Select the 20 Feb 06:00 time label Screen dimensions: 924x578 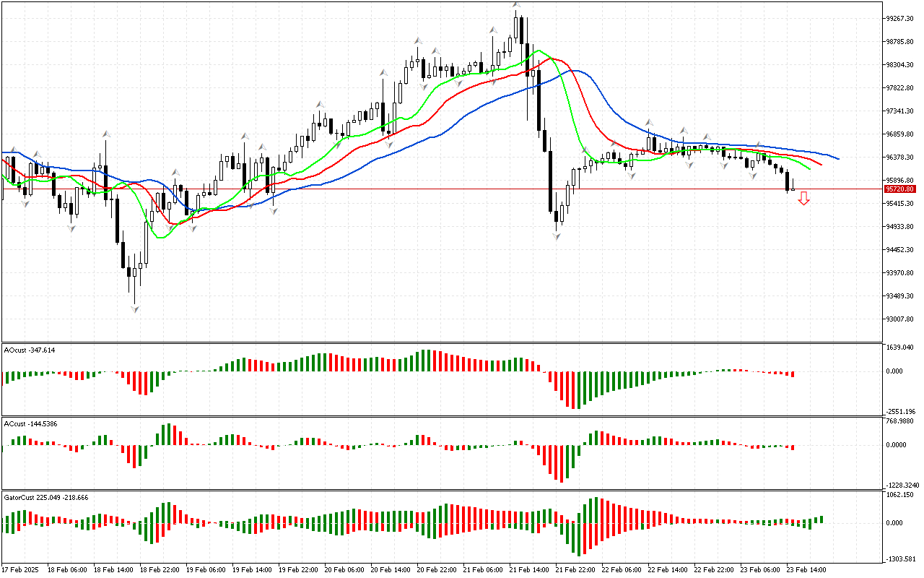tap(344, 570)
